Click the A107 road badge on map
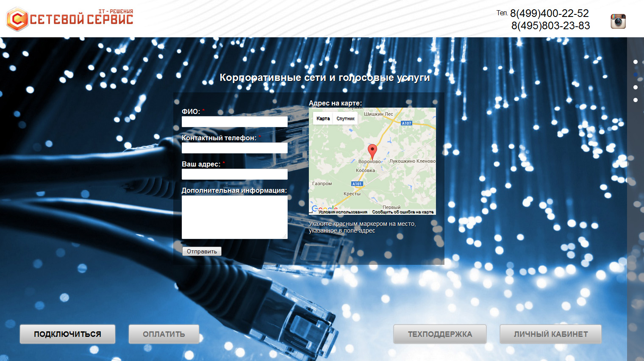The image size is (644, 361). 406,123
